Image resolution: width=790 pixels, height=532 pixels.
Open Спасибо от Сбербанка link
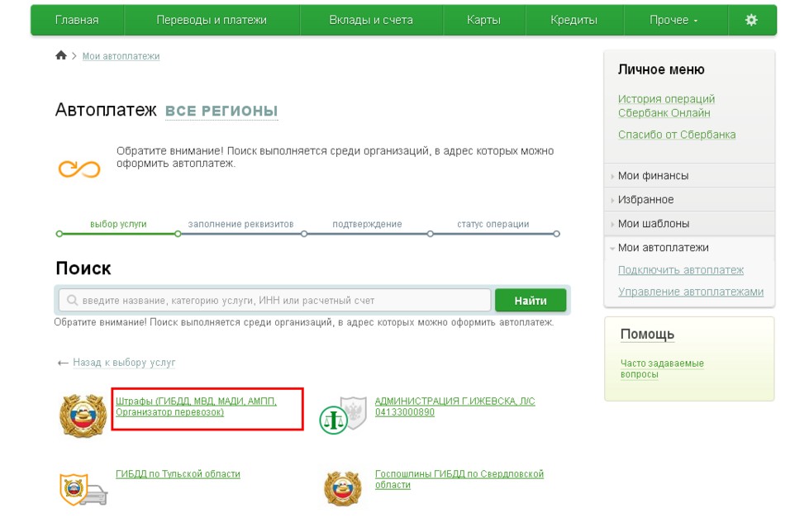pos(677,135)
